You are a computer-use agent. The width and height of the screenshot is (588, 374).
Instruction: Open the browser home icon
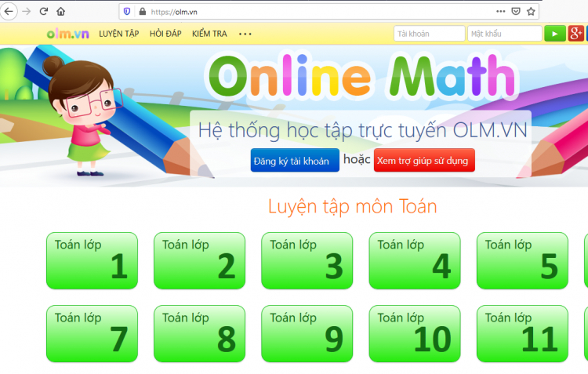[x=60, y=12]
